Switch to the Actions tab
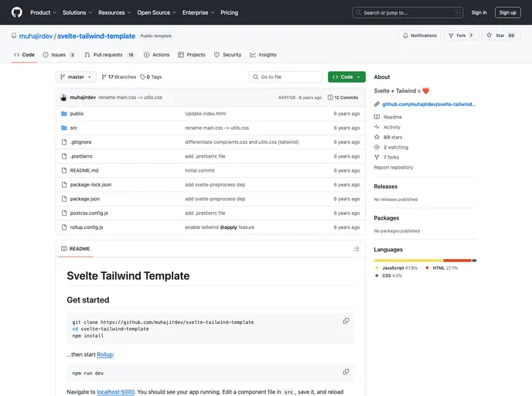 156,55
